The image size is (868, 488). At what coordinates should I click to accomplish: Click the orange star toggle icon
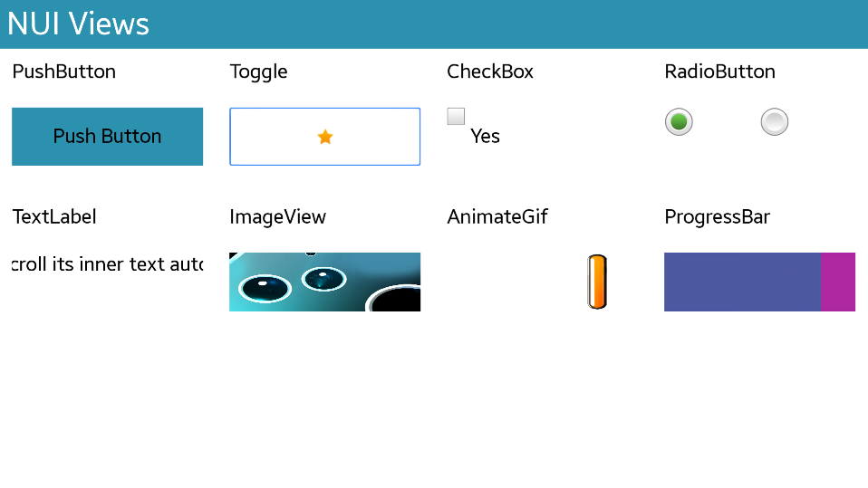[x=325, y=137]
